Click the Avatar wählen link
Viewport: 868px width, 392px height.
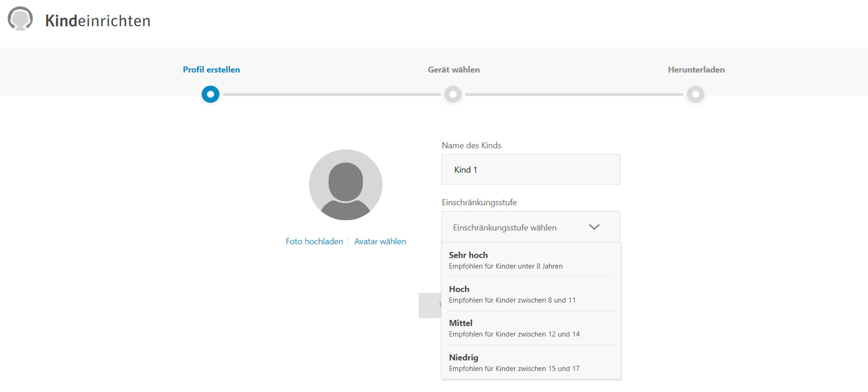(380, 242)
